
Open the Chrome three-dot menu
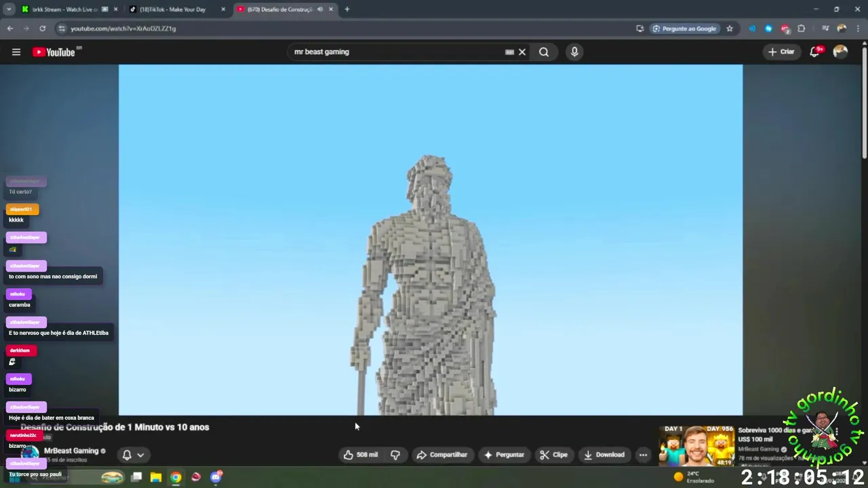858,28
